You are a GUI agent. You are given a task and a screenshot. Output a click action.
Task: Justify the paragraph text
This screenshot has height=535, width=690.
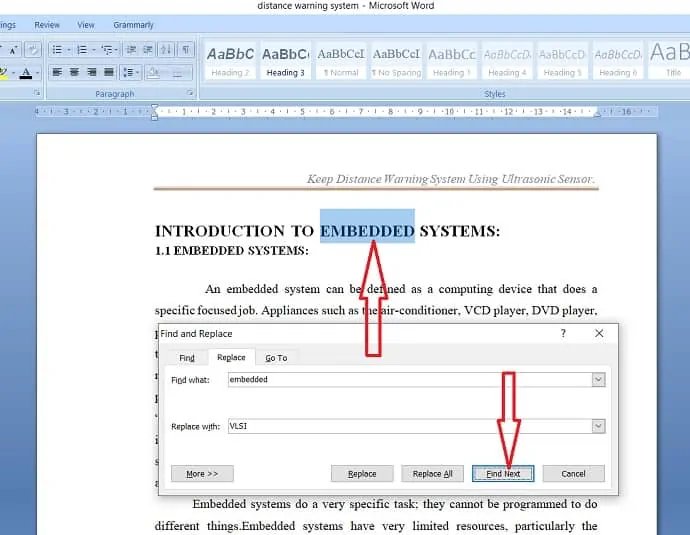[109, 72]
